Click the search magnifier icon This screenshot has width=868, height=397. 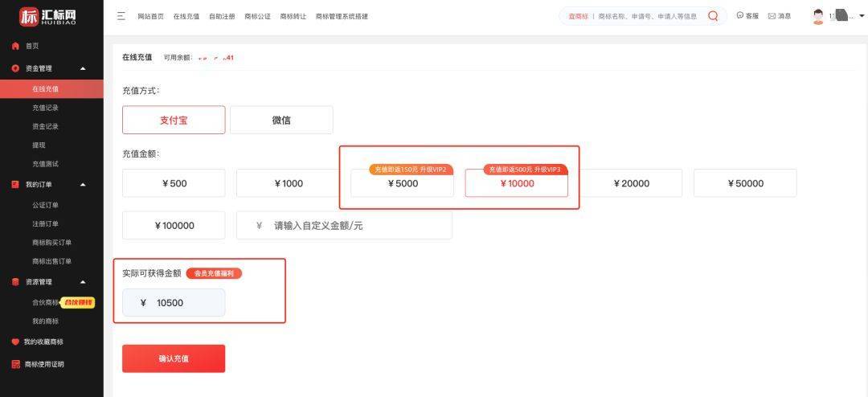[713, 16]
